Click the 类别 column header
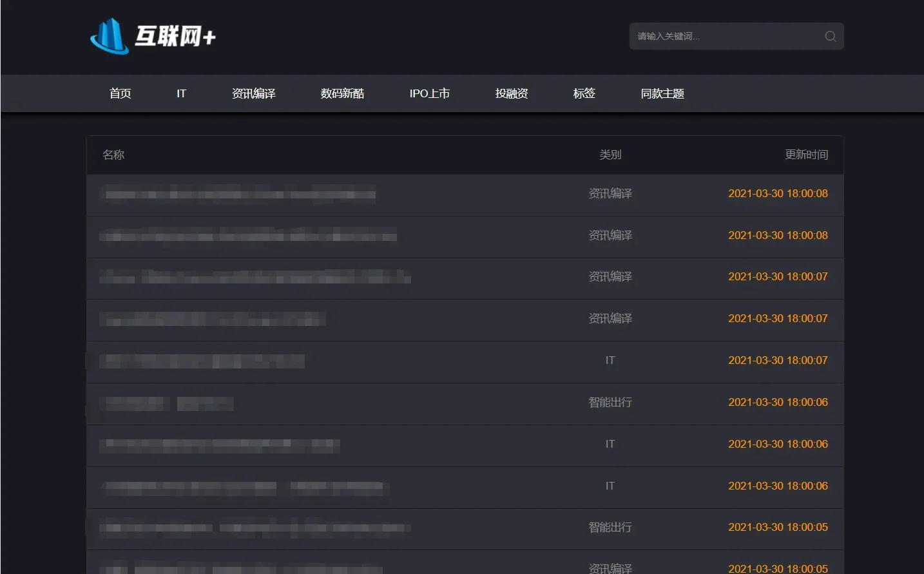The image size is (924, 574). [610, 155]
